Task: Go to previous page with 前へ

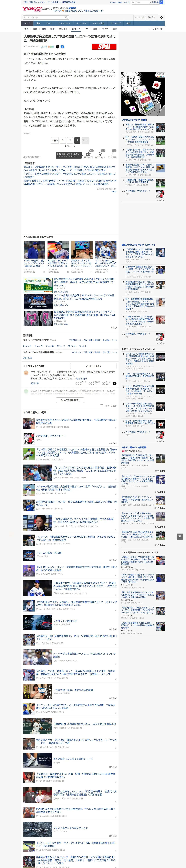Action: click(x=55, y=140)
